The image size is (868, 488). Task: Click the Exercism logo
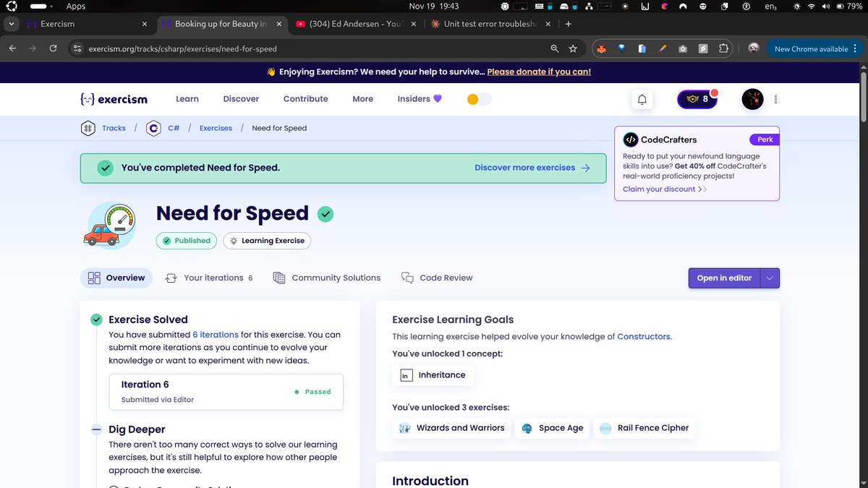pyautogui.click(x=114, y=99)
